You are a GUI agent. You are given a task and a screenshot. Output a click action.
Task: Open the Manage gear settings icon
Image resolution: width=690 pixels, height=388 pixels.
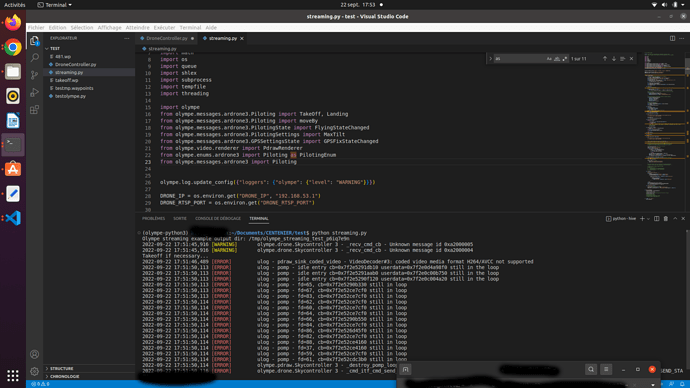tap(35, 372)
